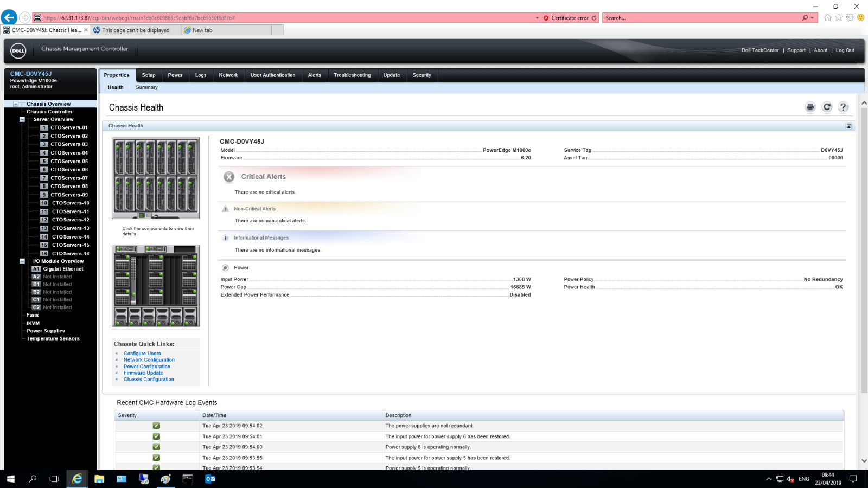868x488 pixels.
Task: Click the Firmware Update quick link
Action: 143,373
